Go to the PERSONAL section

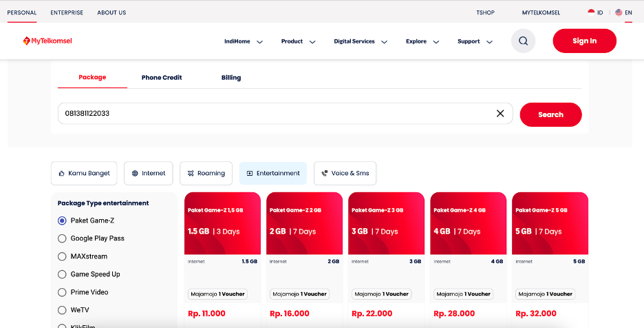click(22, 12)
